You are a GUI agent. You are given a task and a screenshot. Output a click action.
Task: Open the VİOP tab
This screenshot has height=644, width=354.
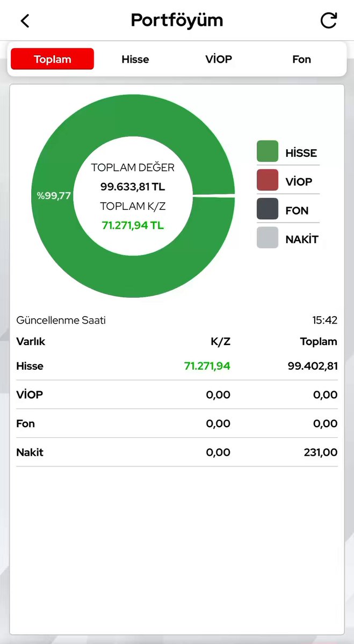tap(219, 59)
